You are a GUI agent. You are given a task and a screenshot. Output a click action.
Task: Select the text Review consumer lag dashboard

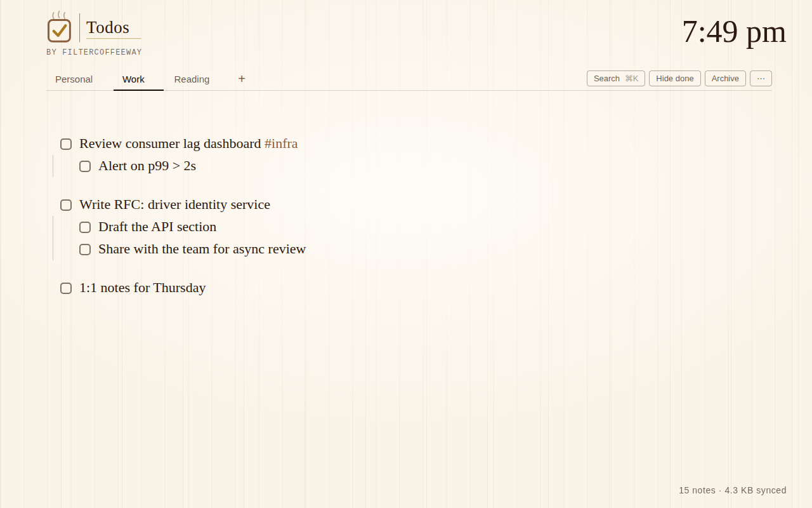point(170,144)
